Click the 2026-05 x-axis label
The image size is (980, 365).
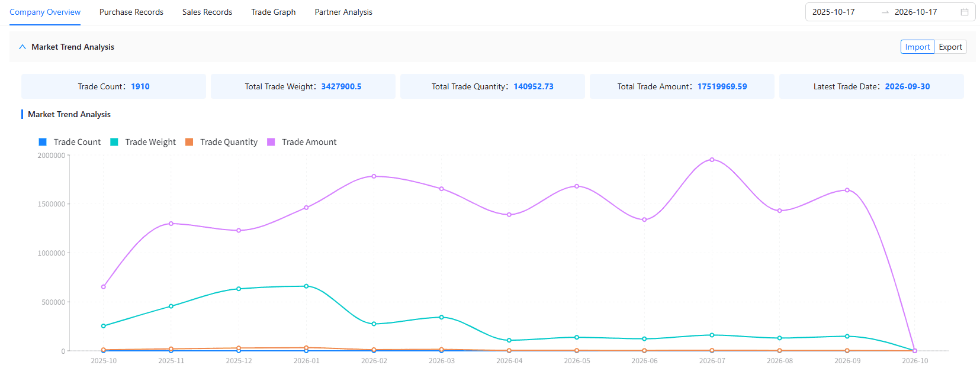[577, 361]
